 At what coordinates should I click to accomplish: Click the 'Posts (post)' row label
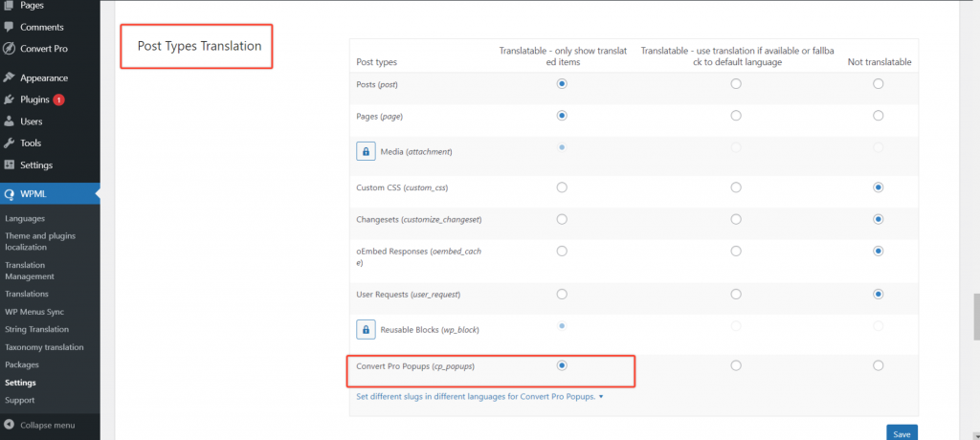click(377, 84)
